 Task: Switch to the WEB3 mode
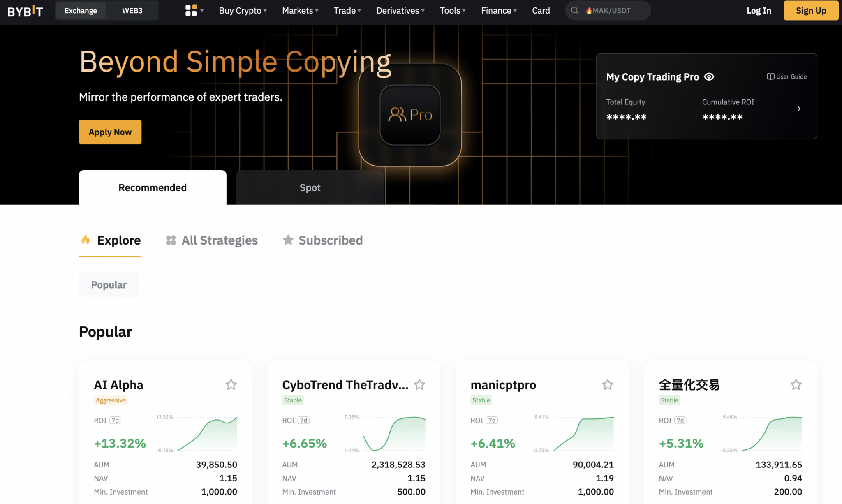[132, 11]
